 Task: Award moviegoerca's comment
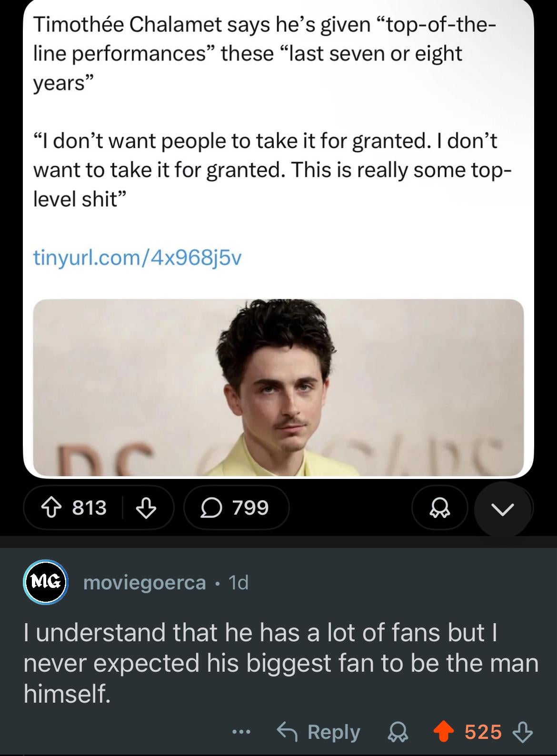click(x=398, y=732)
